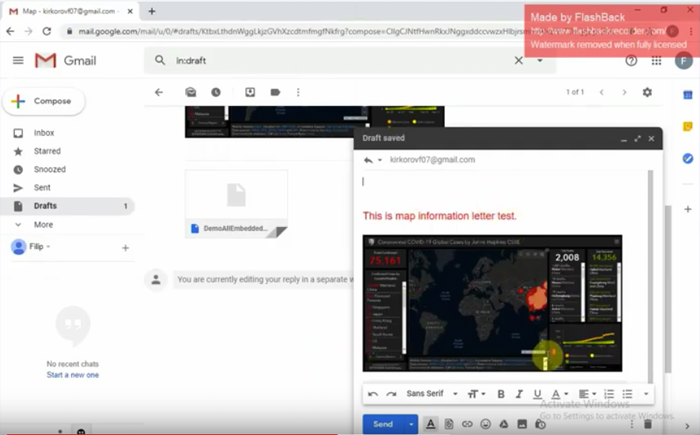Image resolution: width=700 pixels, height=435 pixels.
Task: Open the Settings gear
Action: pos(647,92)
